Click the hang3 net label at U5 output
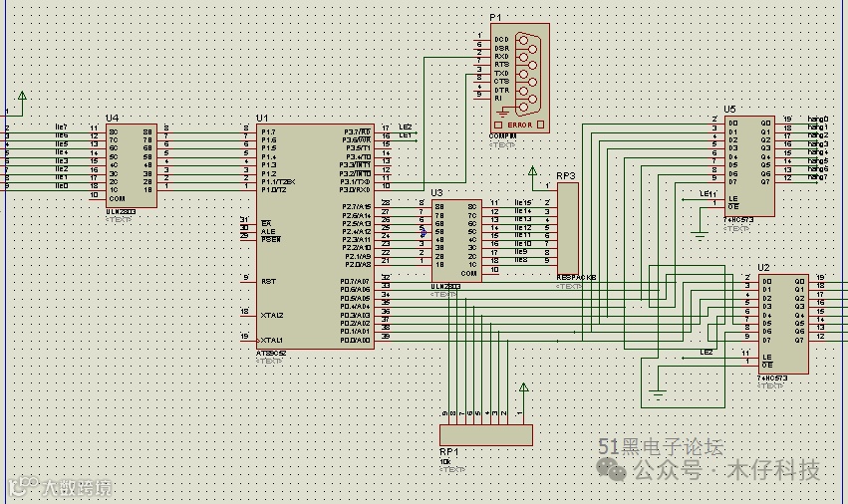Image resolution: width=848 pixels, height=504 pixels. coord(818,143)
